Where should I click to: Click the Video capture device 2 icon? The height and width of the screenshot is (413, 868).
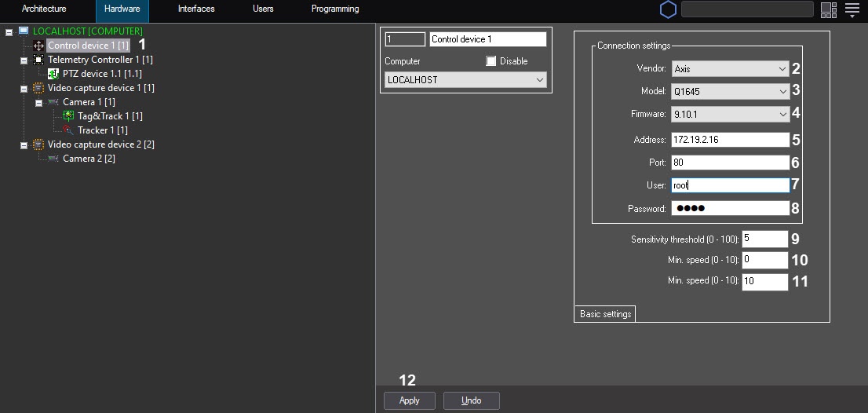(x=38, y=144)
